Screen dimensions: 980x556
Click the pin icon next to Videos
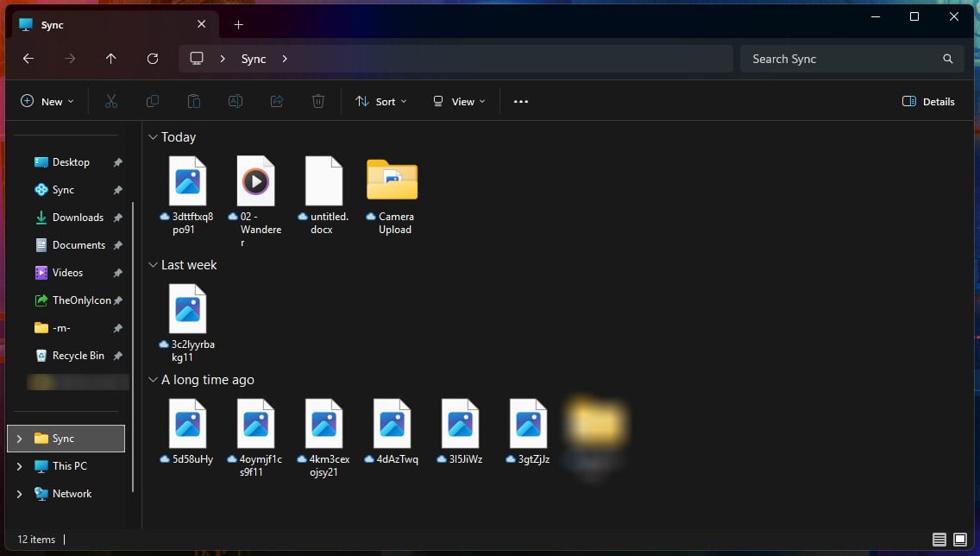(x=117, y=272)
